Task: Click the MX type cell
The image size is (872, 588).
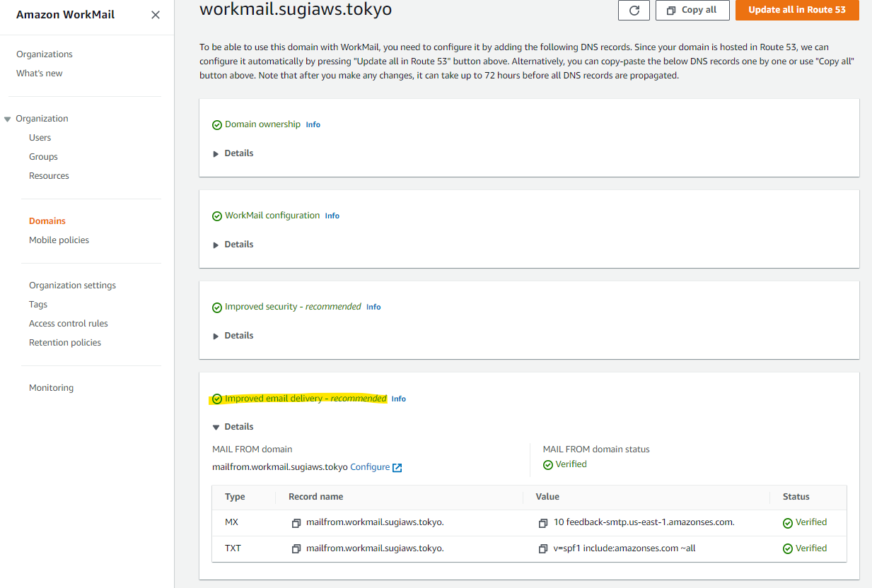Action: pyautogui.click(x=232, y=522)
